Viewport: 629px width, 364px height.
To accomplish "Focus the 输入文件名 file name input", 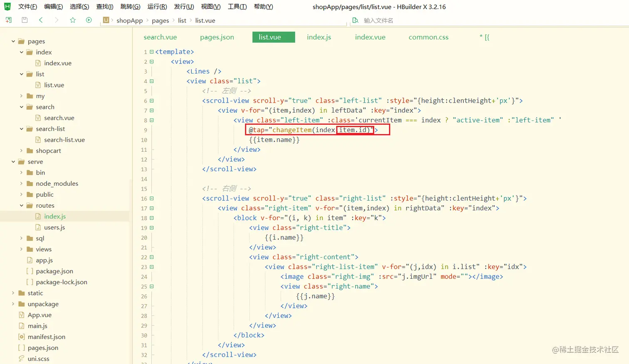I will click(x=379, y=20).
